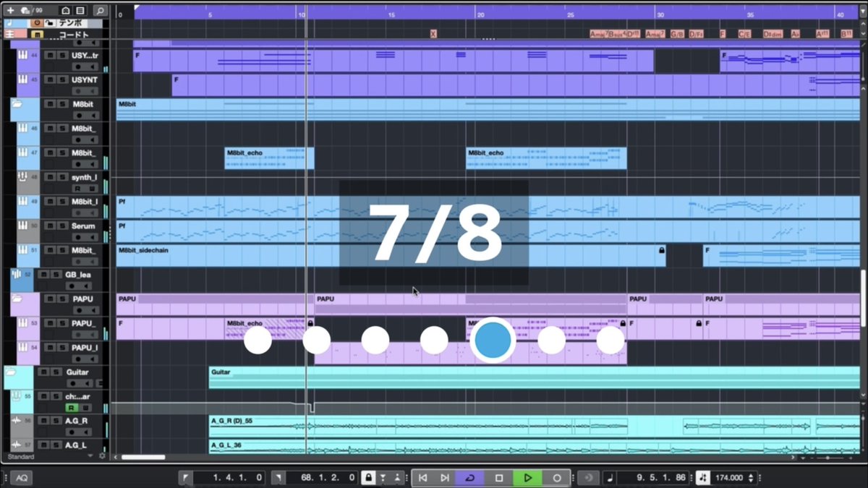Mute the chord track
Viewport: 868px width, 488px height.
point(36,34)
